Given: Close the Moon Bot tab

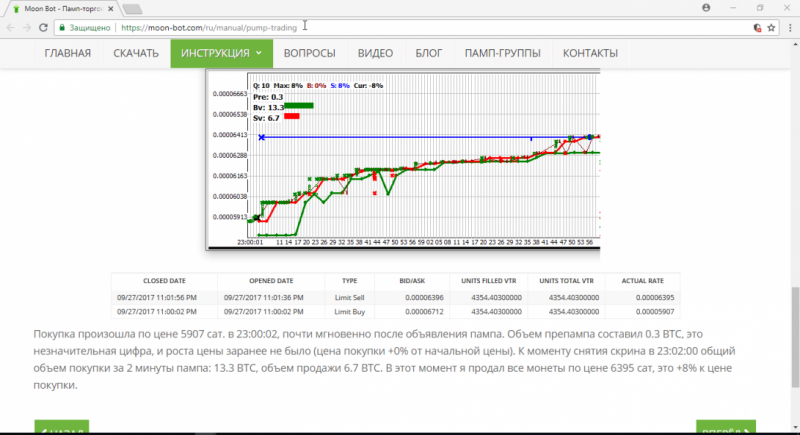Looking at the screenshot, I should pos(111,9).
